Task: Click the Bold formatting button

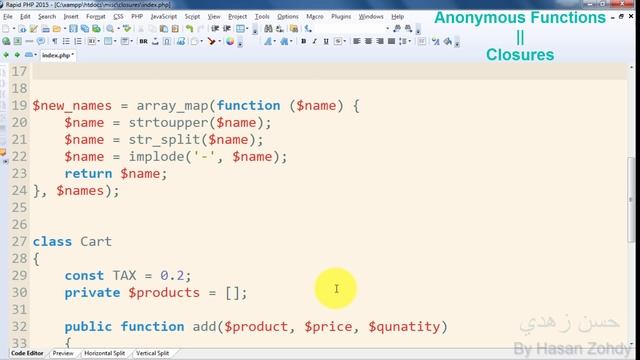Action: point(303,41)
